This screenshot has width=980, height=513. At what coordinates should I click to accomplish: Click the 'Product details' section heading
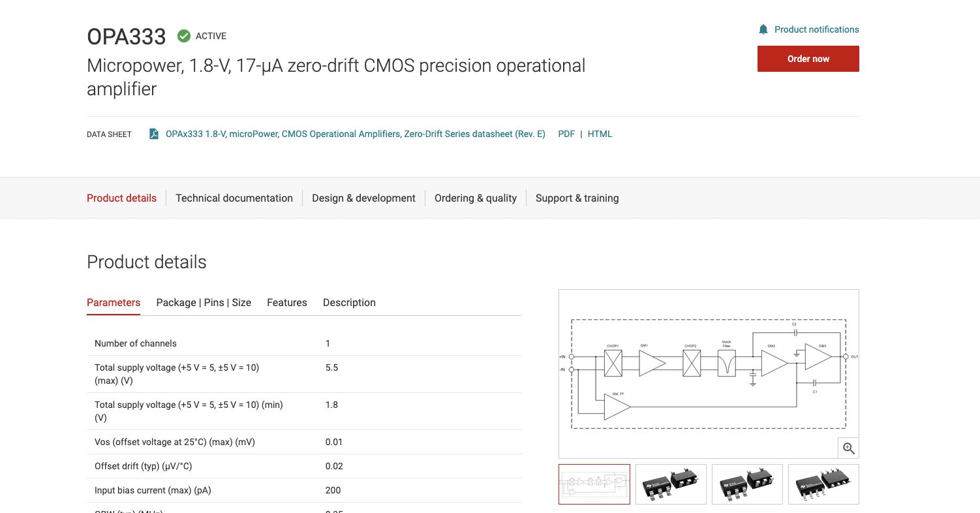[x=147, y=262]
